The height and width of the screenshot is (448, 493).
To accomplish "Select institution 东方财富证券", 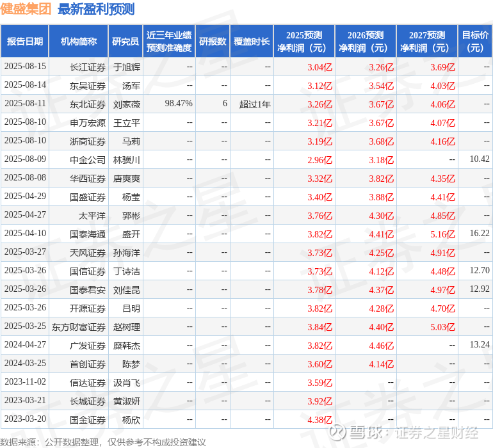I will coord(79,327).
